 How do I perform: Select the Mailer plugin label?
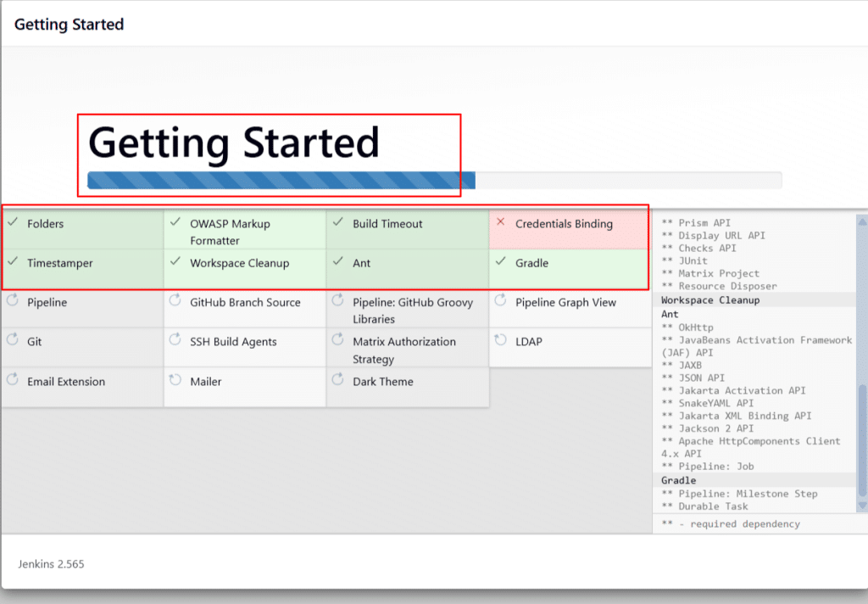(206, 382)
